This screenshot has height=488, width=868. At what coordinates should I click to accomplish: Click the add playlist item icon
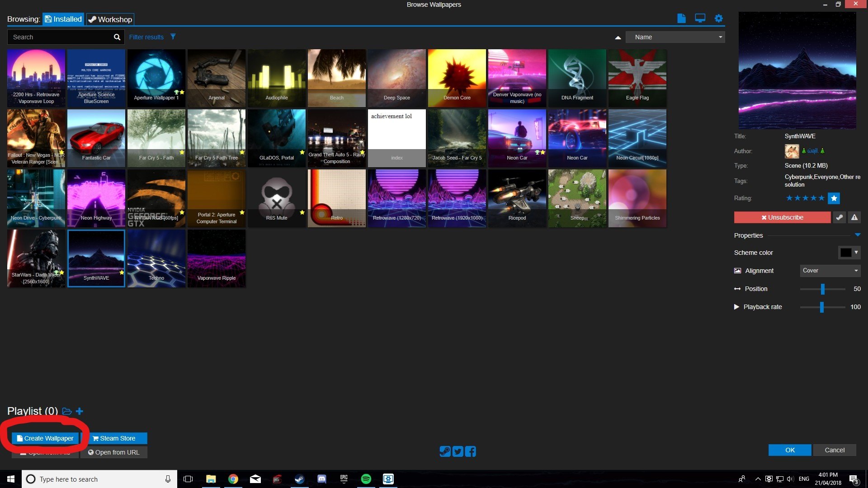tap(80, 411)
